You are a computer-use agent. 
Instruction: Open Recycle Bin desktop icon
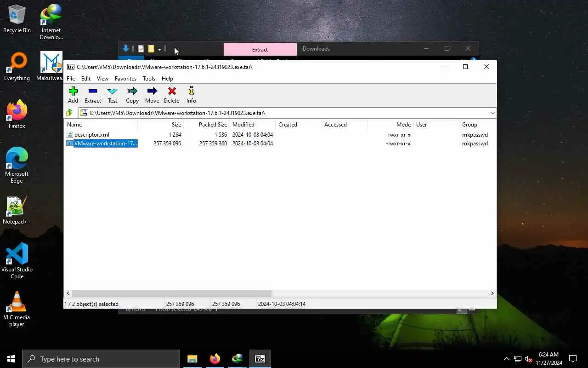point(17,19)
